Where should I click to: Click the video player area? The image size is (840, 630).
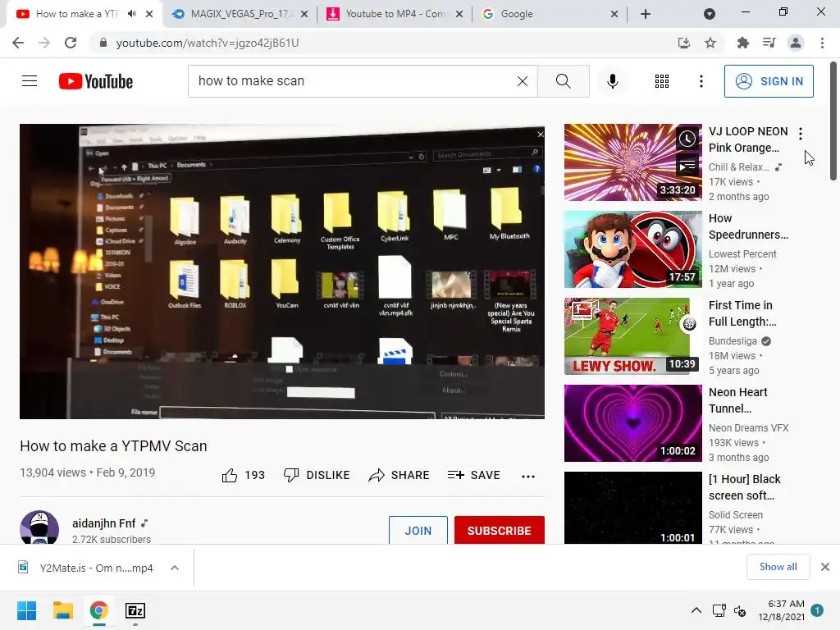click(x=282, y=272)
